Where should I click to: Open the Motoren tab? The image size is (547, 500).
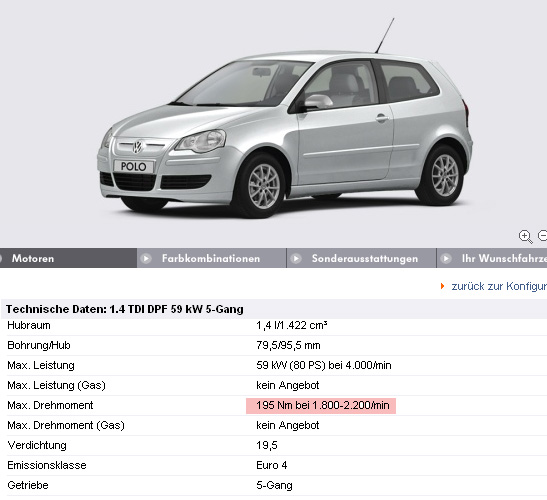click(68, 258)
